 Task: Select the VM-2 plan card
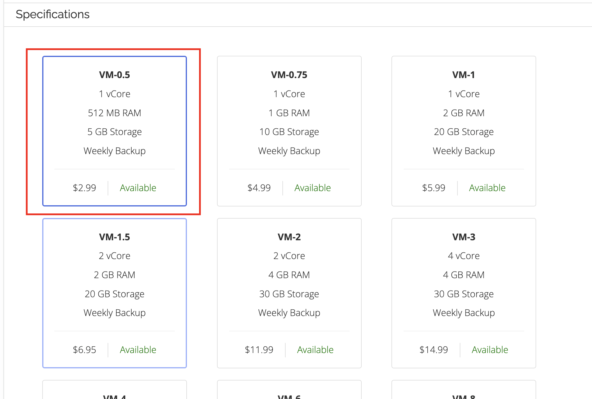(x=289, y=293)
